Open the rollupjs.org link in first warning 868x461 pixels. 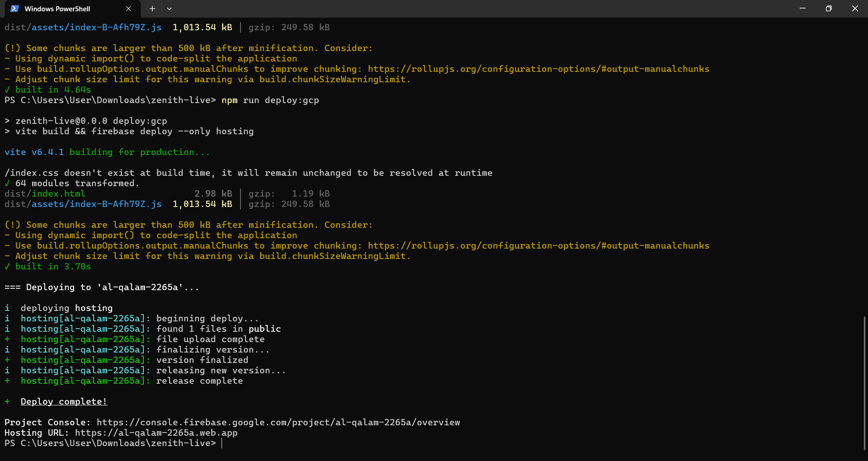538,69
